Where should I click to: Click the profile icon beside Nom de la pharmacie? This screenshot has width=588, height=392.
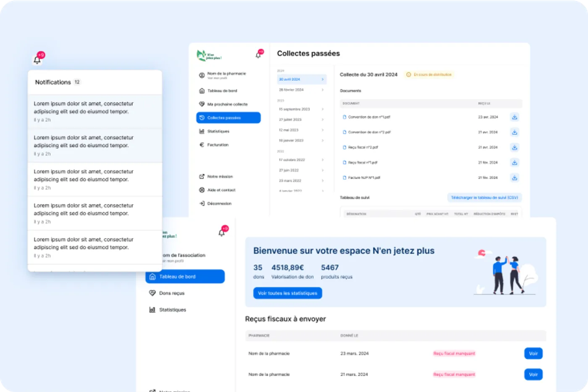202,75
